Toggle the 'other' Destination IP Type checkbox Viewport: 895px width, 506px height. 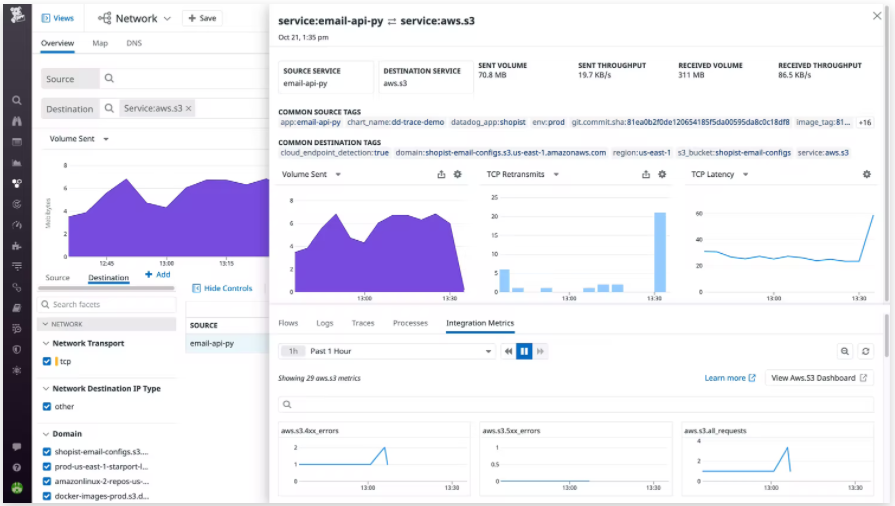tap(47, 407)
